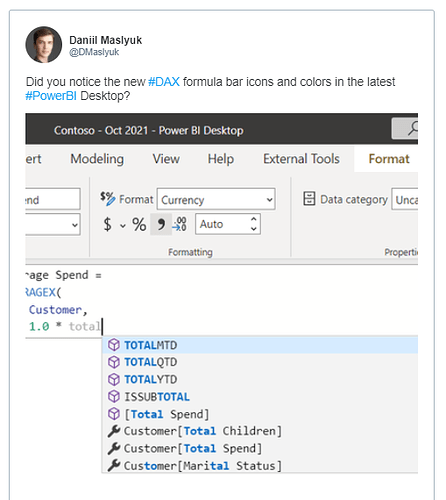Place cursor after 'total' in formula bar
Viewport: 446px width, 500px height.
tap(102, 326)
